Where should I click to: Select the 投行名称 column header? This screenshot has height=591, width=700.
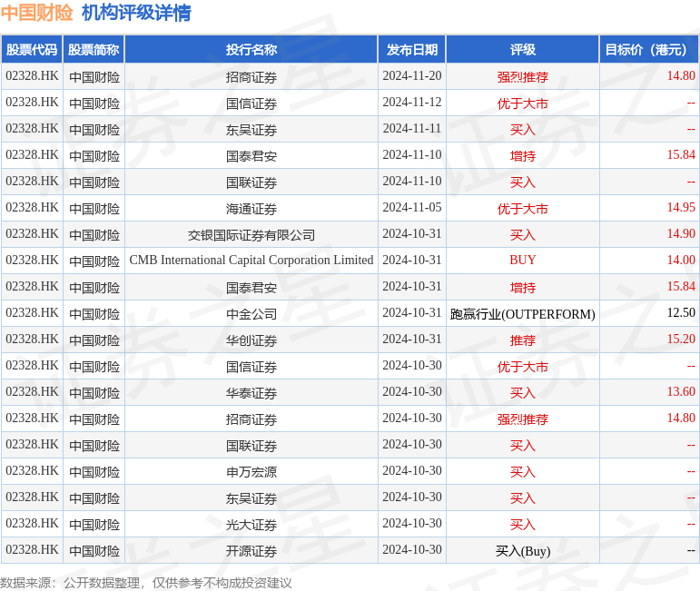[x=251, y=50]
